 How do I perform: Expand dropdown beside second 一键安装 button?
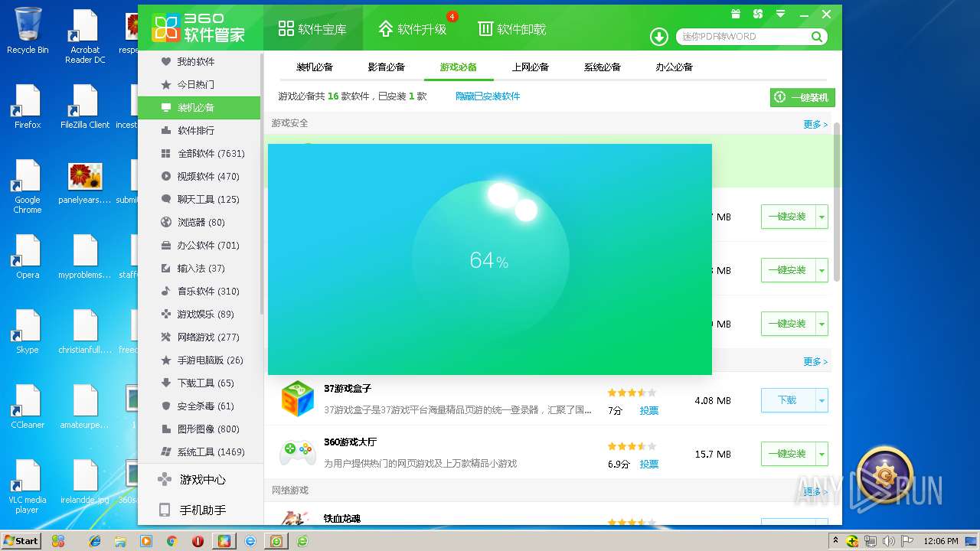point(822,270)
